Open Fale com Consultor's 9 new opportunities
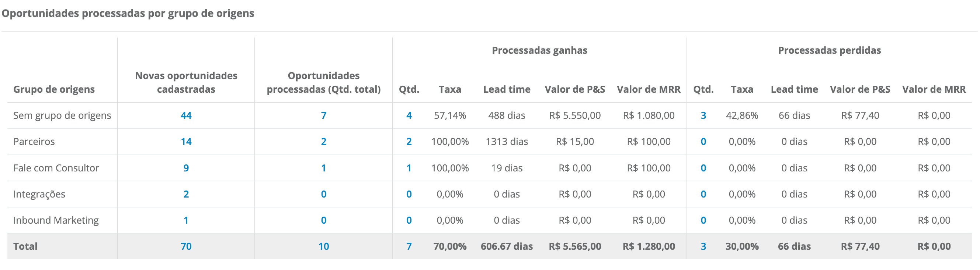The image size is (980, 270). [186, 168]
